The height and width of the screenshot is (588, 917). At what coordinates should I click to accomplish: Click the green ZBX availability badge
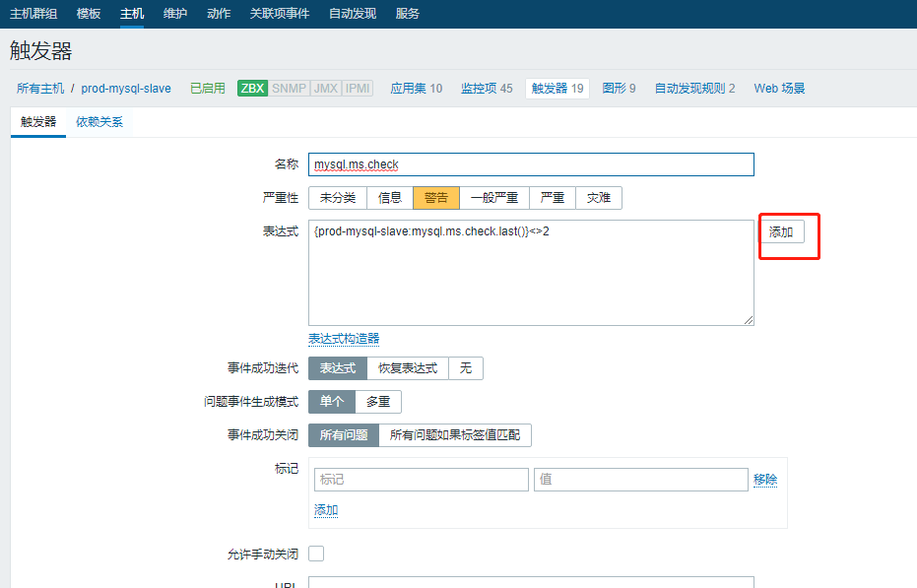pos(252,89)
